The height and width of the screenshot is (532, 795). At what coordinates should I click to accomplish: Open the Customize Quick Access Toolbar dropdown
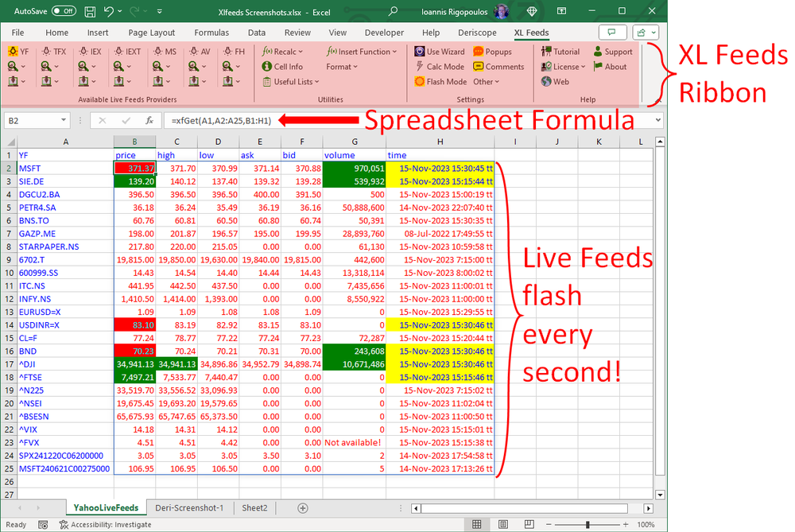[x=159, y=11]
